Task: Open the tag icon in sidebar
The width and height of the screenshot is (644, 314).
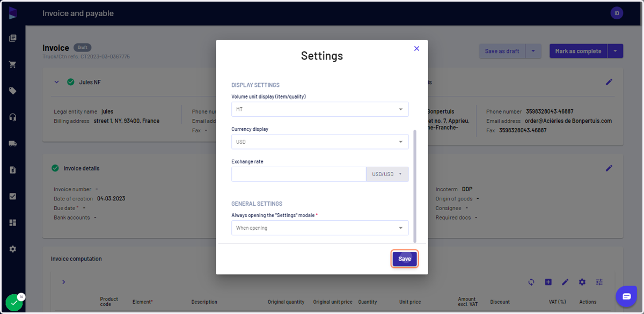Action: (13, 91)
